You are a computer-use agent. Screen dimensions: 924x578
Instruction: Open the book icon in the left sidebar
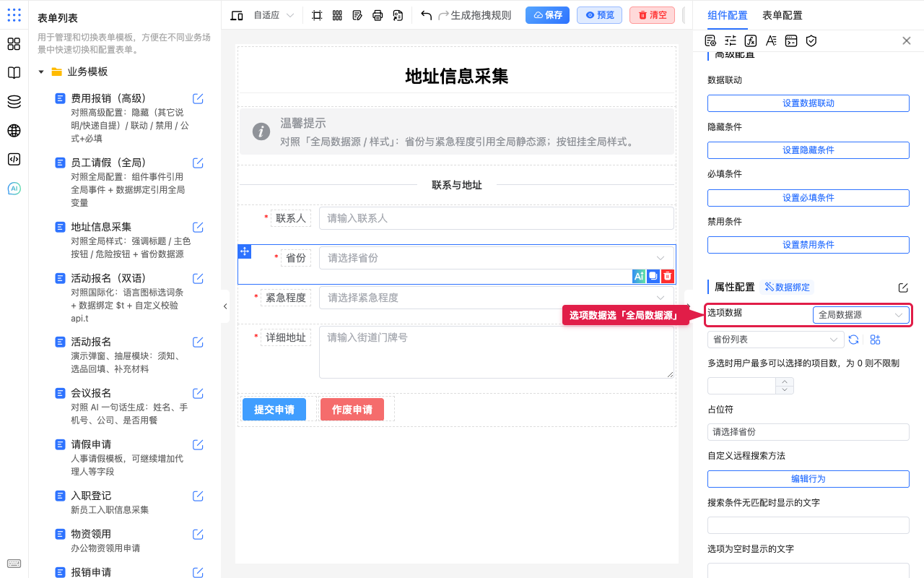pyautogui.click(x=14, y=73)
